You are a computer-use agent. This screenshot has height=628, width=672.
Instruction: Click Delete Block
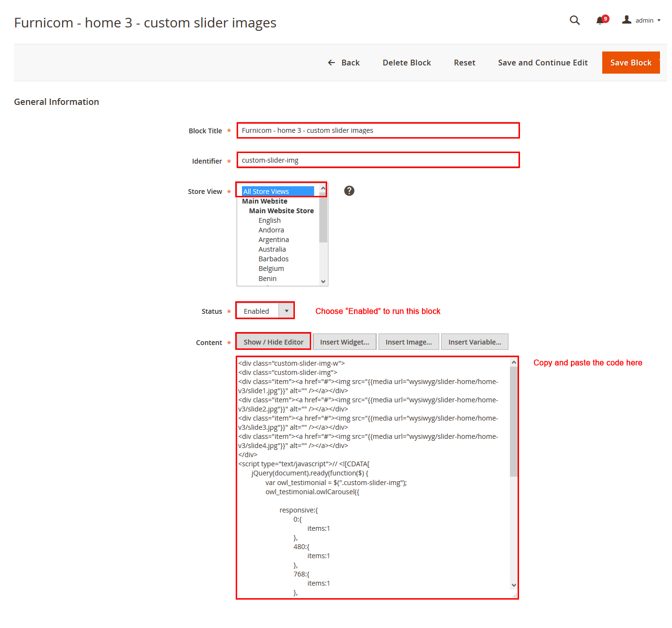coord(406,63)
